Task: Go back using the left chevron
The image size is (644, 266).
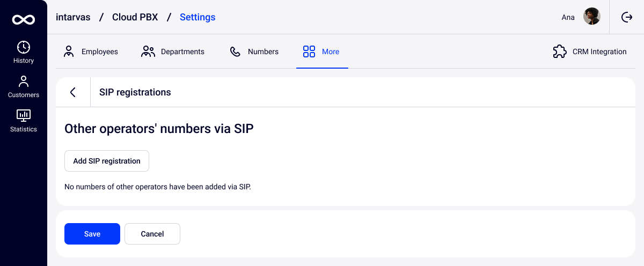Action: (73, 92)
